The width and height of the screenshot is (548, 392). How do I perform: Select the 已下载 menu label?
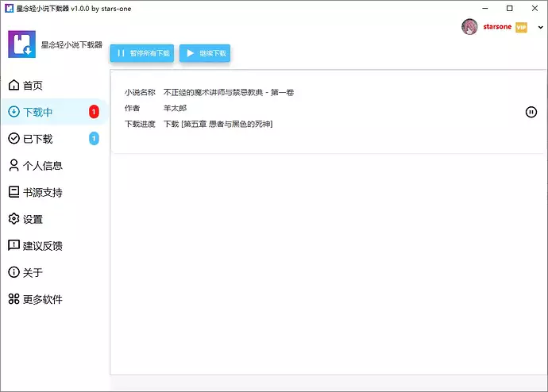point(37,139)
